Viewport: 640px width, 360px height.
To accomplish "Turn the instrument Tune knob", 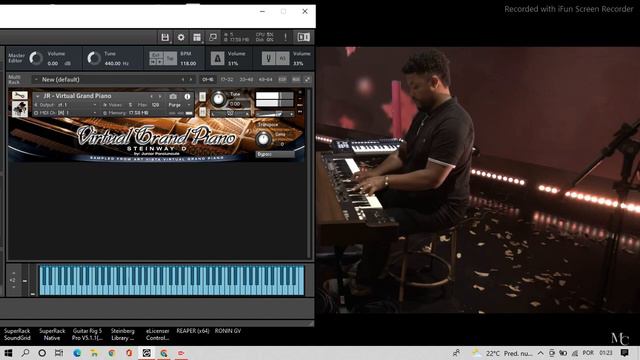I will tap(218, 99).
